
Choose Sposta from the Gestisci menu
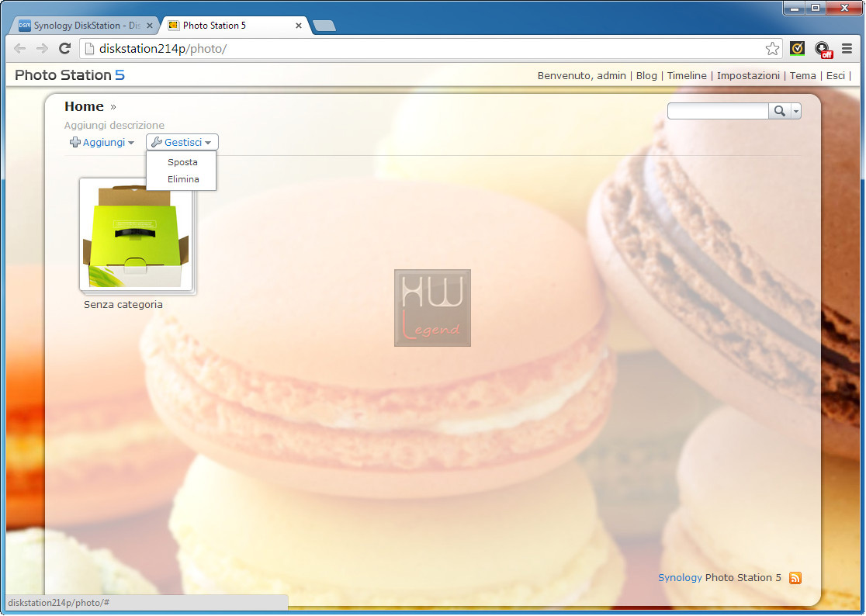click(x=182, y=162)
